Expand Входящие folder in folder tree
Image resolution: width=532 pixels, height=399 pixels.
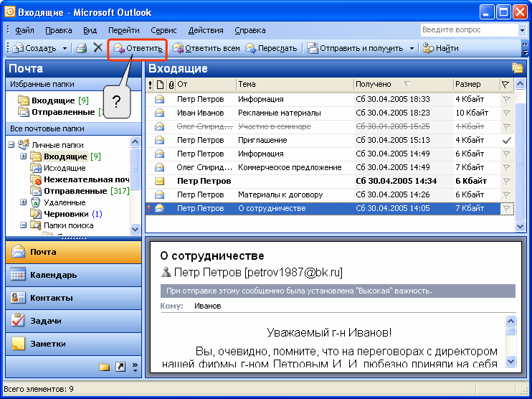pyautogui.click(x=24, y=156)
